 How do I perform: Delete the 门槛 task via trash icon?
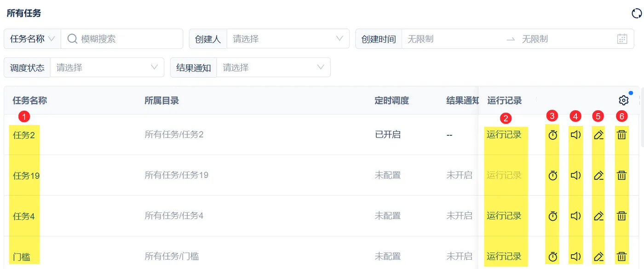621,257
